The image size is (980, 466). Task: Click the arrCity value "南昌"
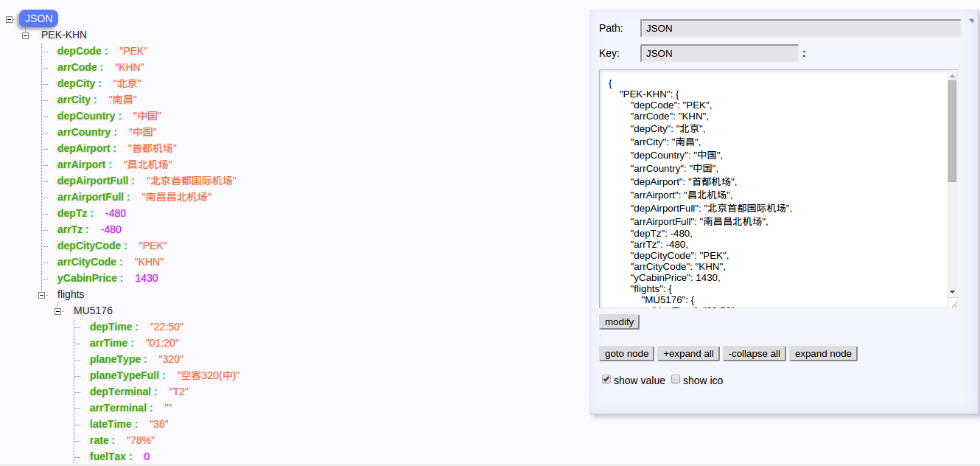pos(122,100)
